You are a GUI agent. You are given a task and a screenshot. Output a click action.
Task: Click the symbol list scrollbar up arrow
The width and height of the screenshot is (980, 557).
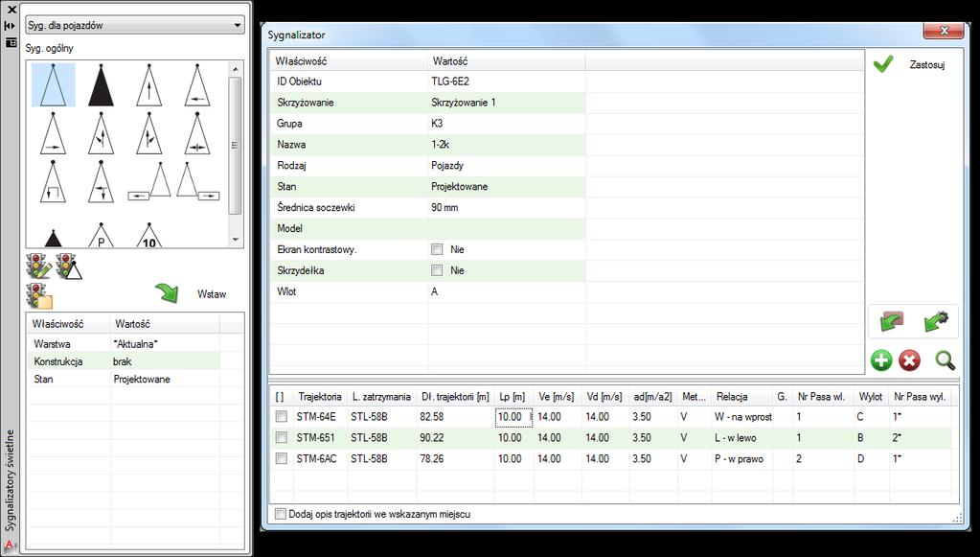235,69
